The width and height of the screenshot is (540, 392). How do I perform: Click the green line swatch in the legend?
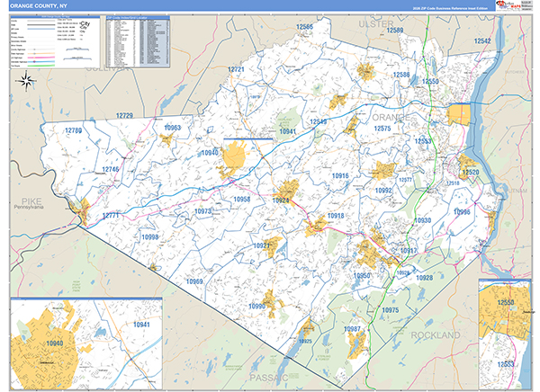[39, 63]
